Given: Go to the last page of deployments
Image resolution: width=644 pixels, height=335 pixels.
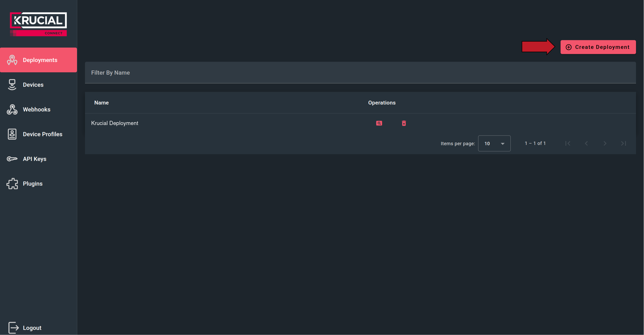Looking at the screenshot, I should (x=624, y=143).
